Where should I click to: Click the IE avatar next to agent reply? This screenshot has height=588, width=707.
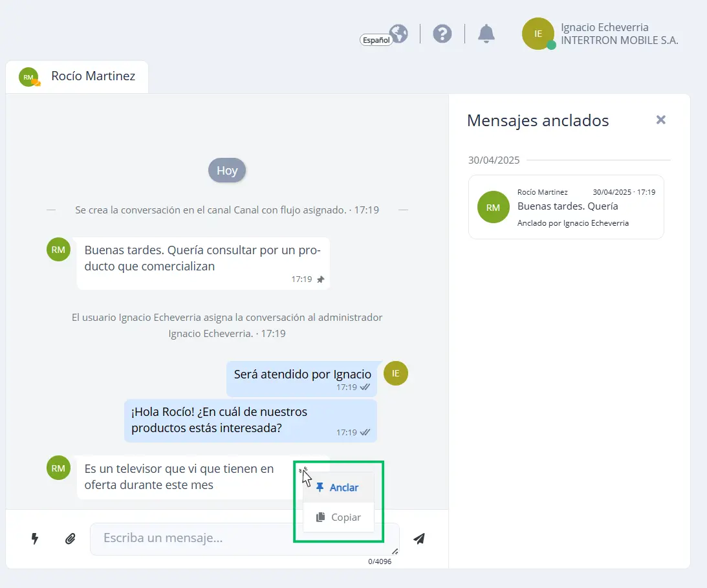pyautogui.click(x=395, y=373)
